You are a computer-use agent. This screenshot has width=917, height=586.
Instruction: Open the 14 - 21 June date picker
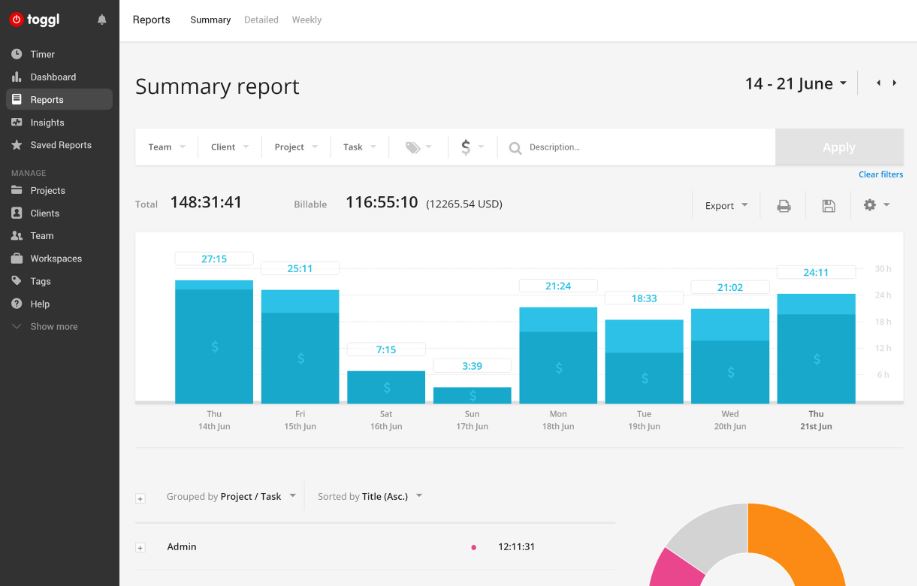(795, 84)
